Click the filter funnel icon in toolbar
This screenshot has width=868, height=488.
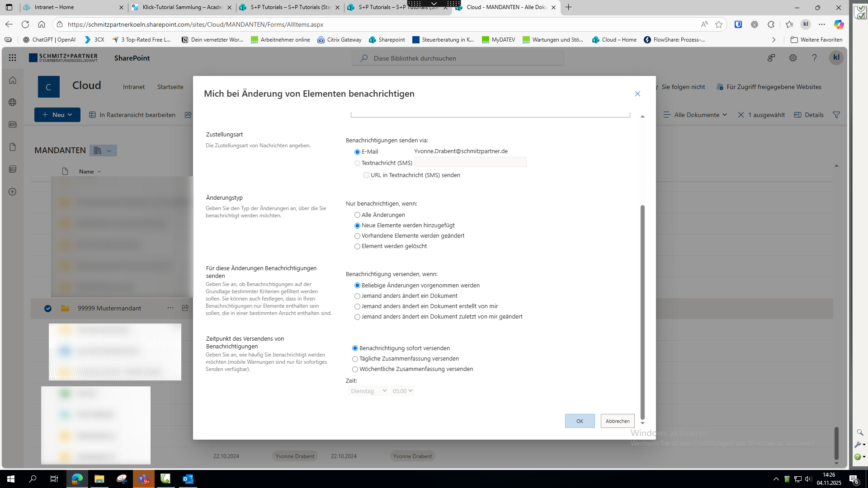[836, 115]
